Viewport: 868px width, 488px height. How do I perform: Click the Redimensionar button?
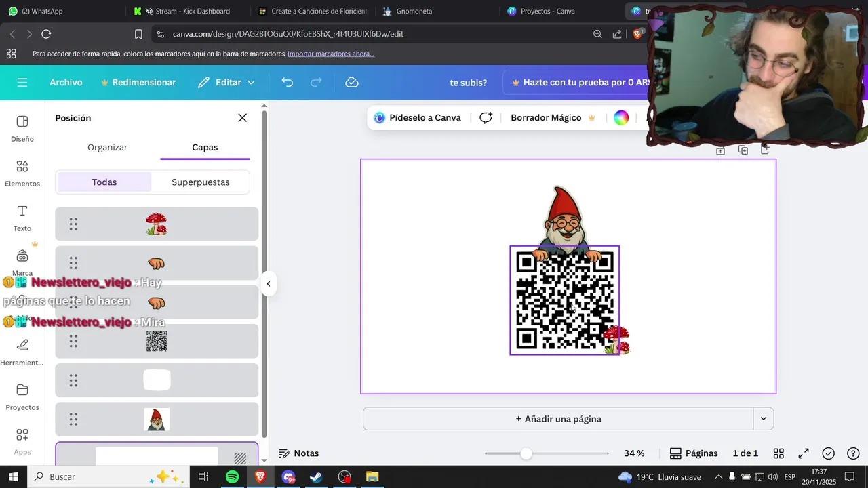tap(138, 82)
